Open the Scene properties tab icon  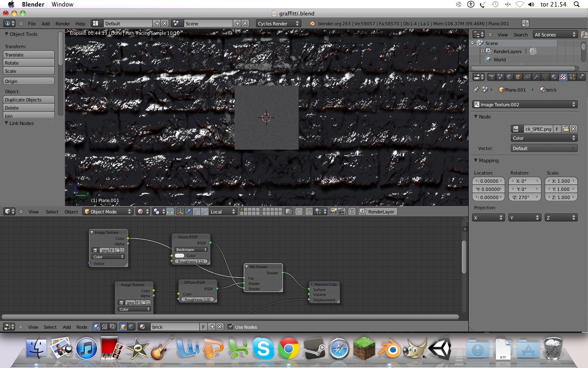point(500,77)
